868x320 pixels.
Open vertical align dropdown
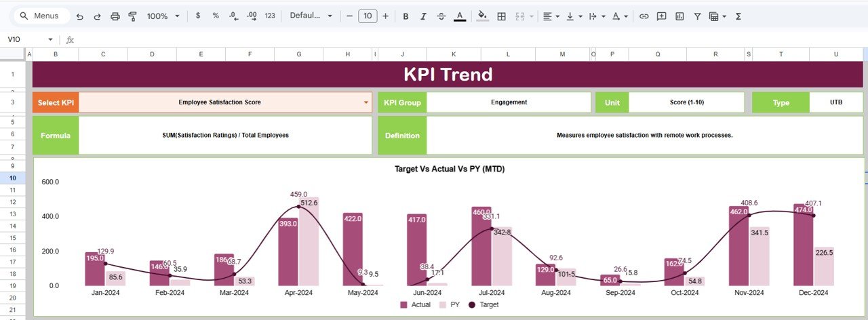[x=574, y=16]
